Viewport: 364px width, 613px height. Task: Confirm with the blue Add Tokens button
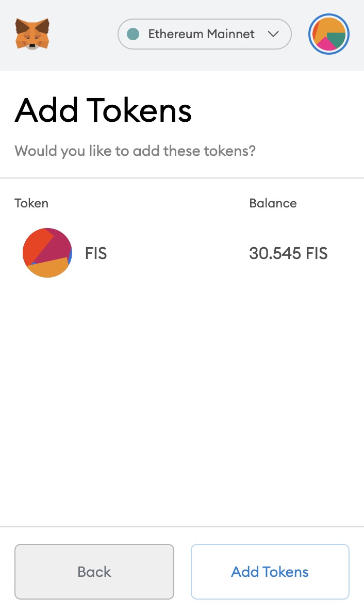pos(270,572)
